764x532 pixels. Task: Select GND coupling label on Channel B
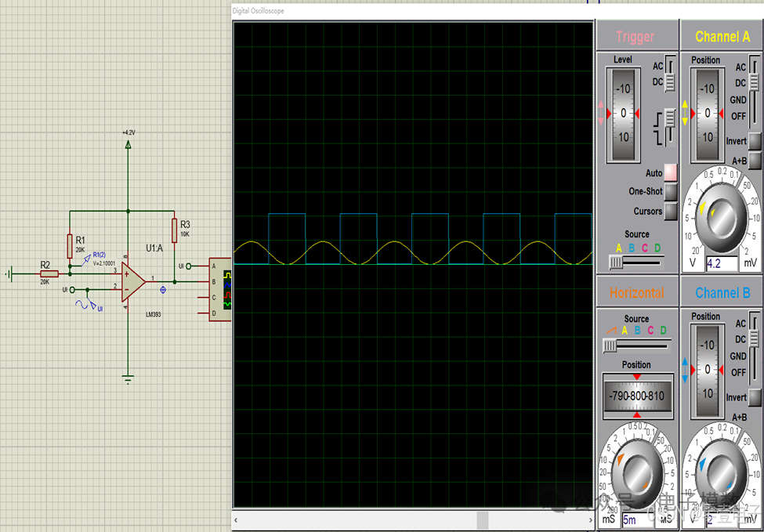737,356
